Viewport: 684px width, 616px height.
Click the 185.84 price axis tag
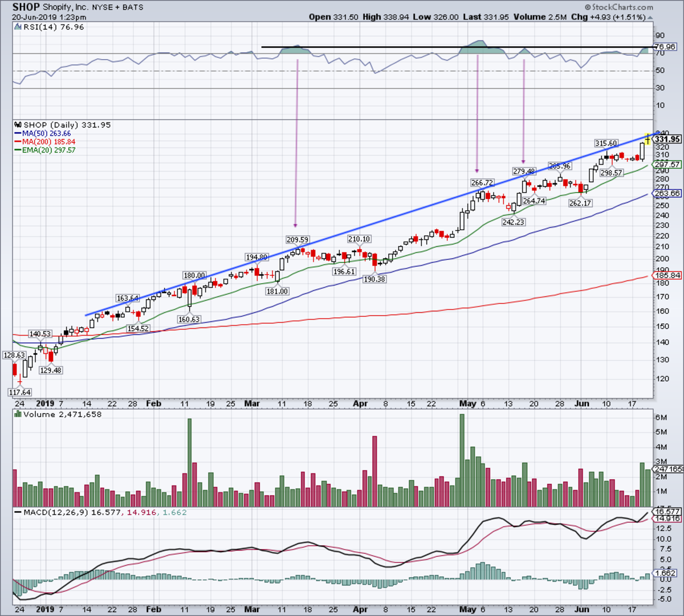667,276
